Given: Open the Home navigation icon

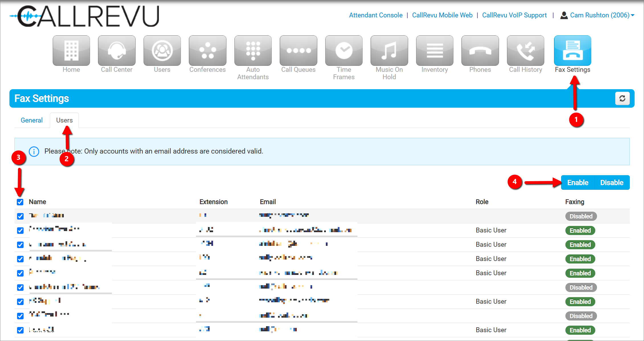Looking at the screenshot, I should pyautogui.click(x=71, y=51).
